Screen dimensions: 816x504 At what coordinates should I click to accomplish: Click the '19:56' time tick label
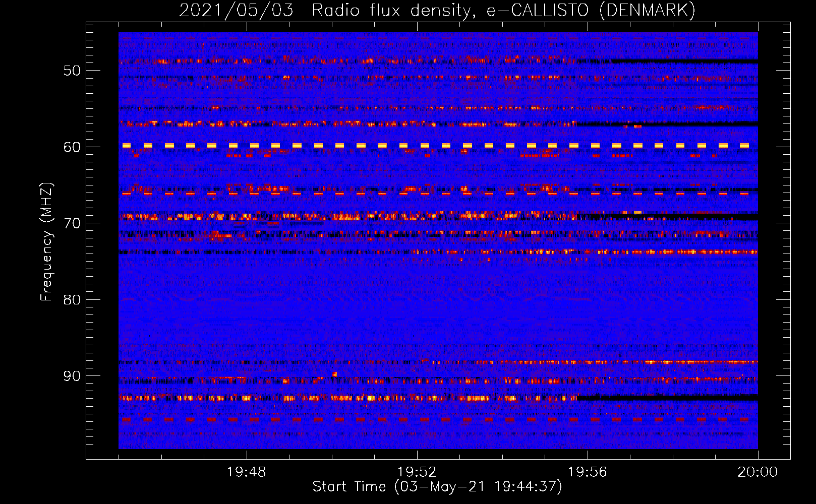pos(588,472)
